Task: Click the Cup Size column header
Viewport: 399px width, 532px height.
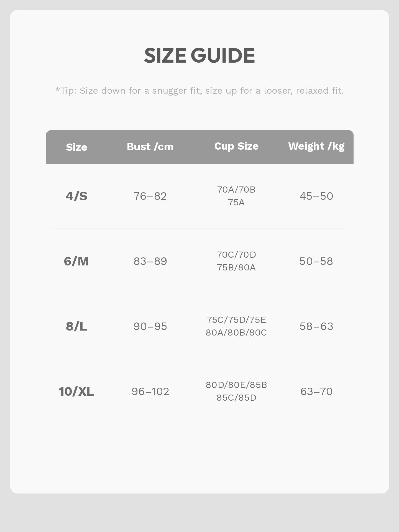Action: (236, 146)
